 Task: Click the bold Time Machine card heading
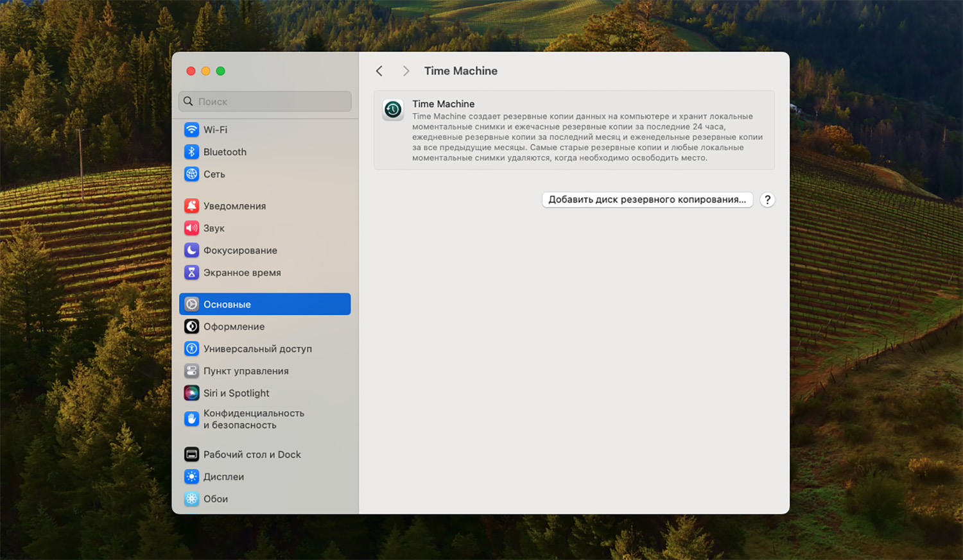pos(444,104)
